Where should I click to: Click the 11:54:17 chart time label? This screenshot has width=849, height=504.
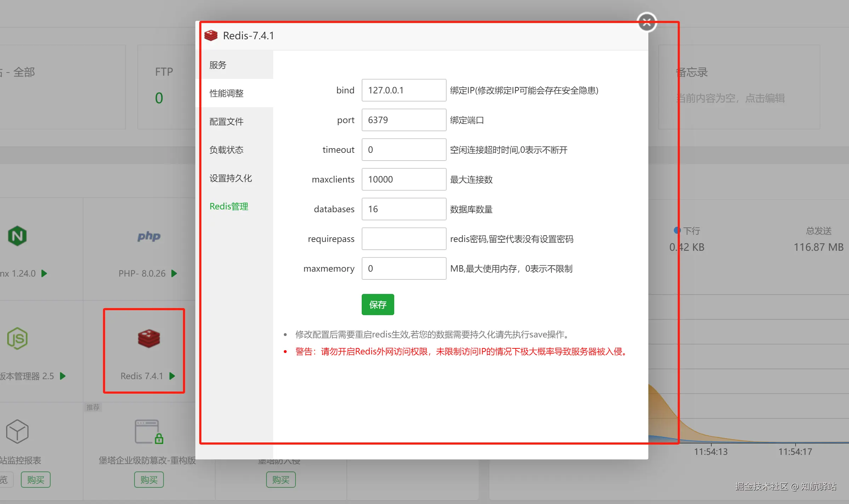(795, 452)
